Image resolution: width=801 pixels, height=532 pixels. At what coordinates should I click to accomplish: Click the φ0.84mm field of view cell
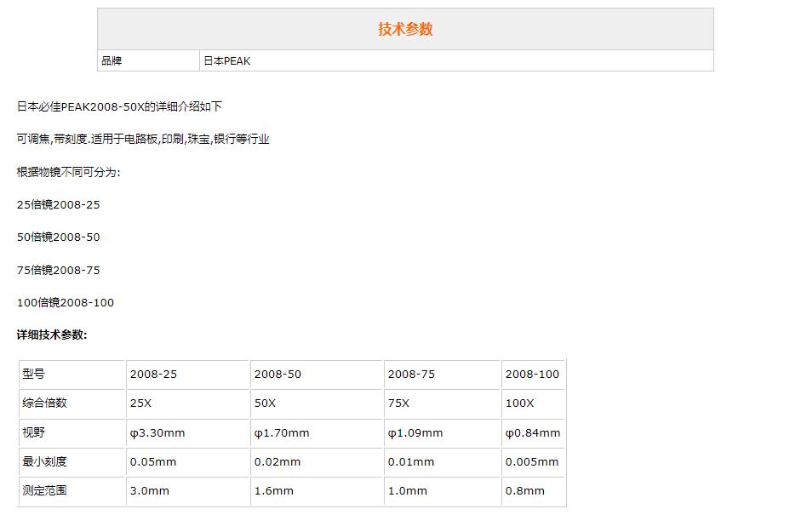(533, 432)
